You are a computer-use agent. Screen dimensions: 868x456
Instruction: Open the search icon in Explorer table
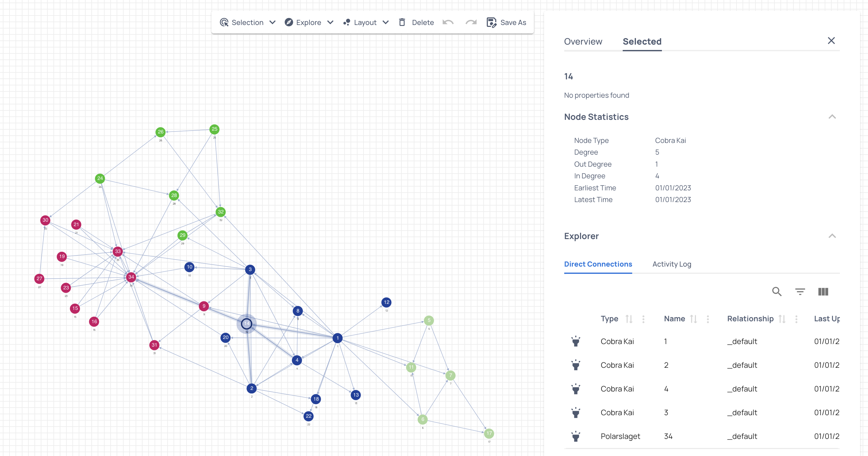click(777, 292)
